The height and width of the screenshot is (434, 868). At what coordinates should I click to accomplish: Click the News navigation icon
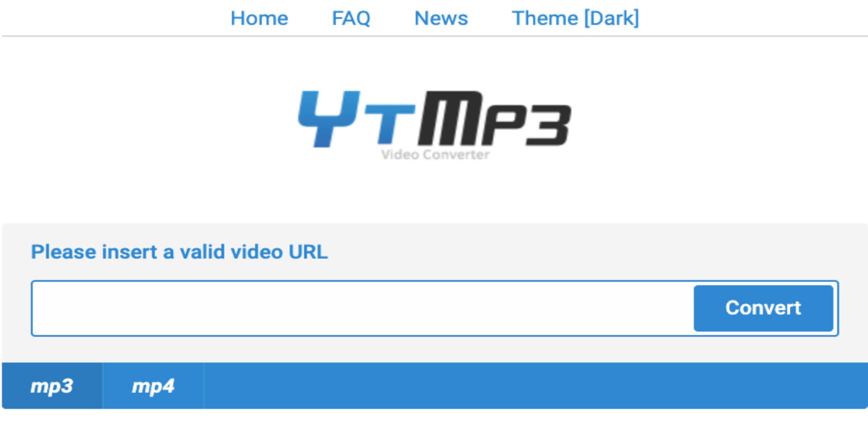440,17
